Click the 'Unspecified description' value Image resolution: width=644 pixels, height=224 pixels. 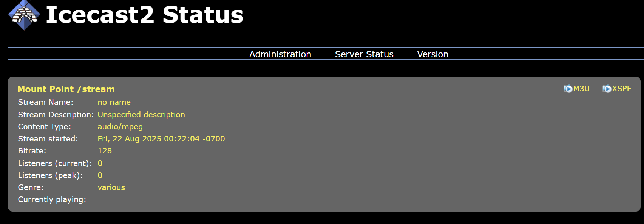tap(141, 115)
